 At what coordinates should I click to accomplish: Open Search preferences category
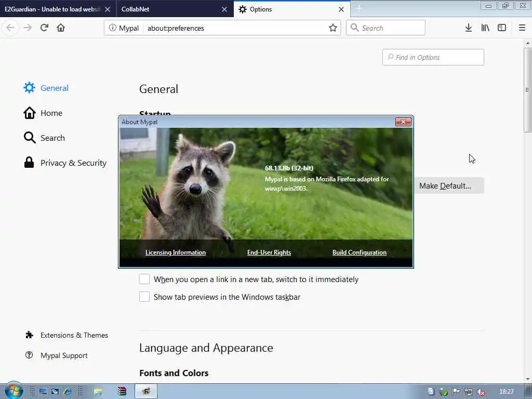click(45, 138)
